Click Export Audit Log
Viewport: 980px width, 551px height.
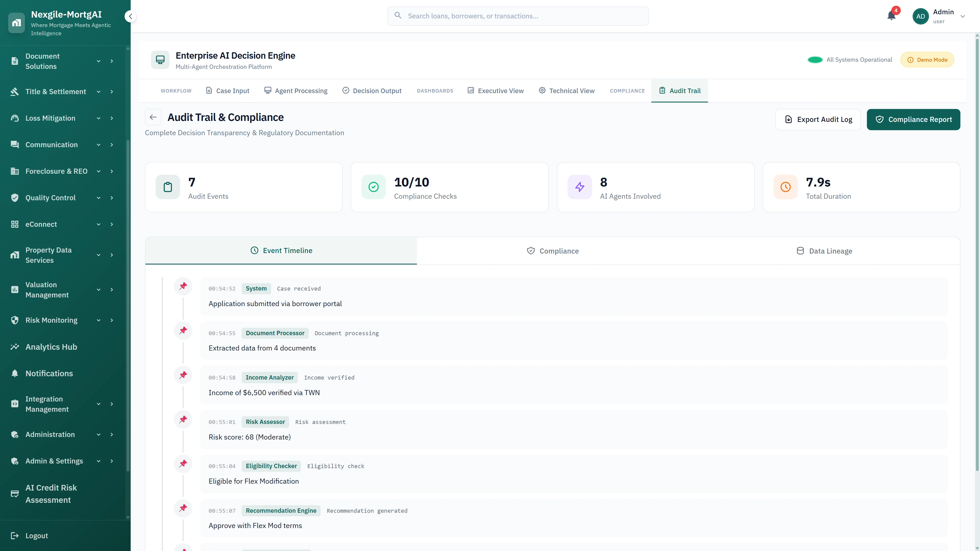[x=817, y=119]
